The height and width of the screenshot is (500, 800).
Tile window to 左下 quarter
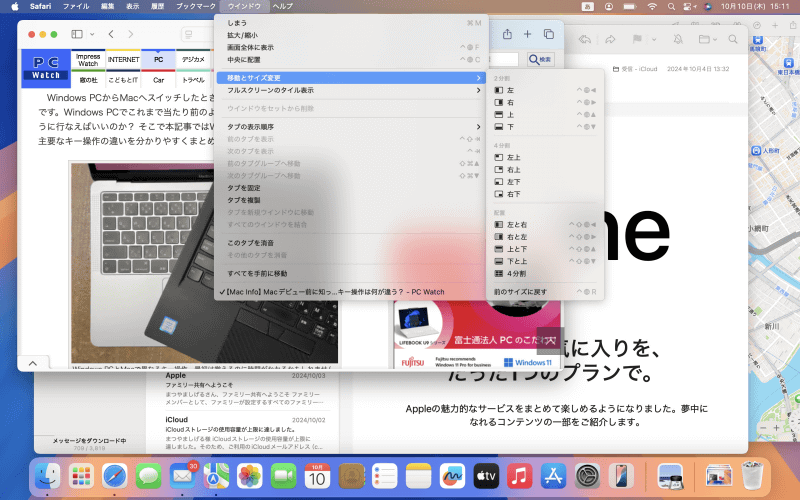click(545, 182)
